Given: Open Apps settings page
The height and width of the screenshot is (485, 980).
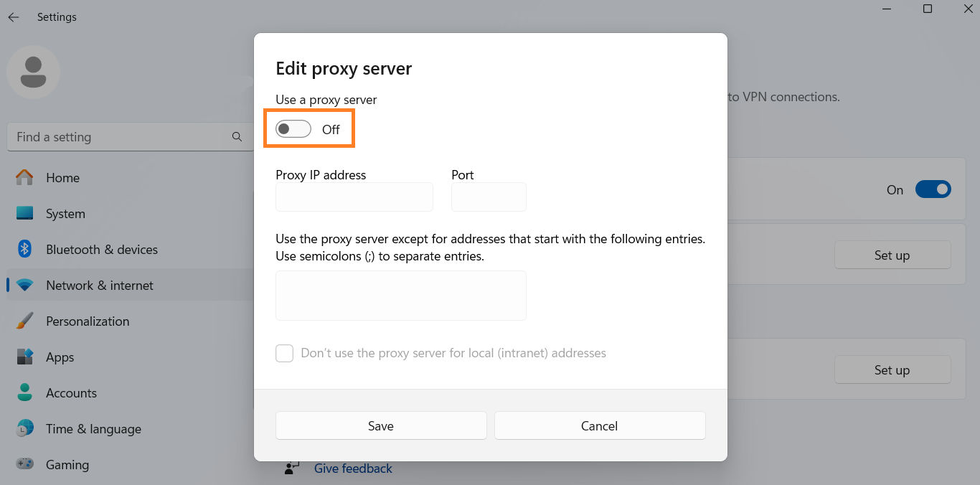Looking at the screenshot, I should click(x=130, y=357).
